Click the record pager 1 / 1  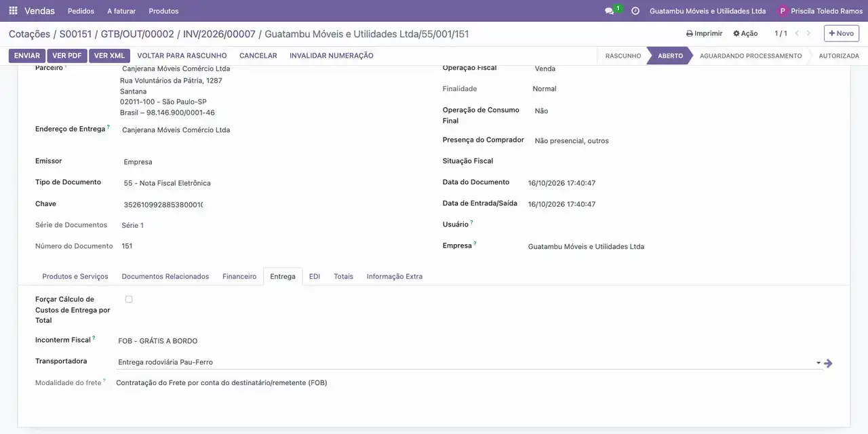(x=781, y=33)
